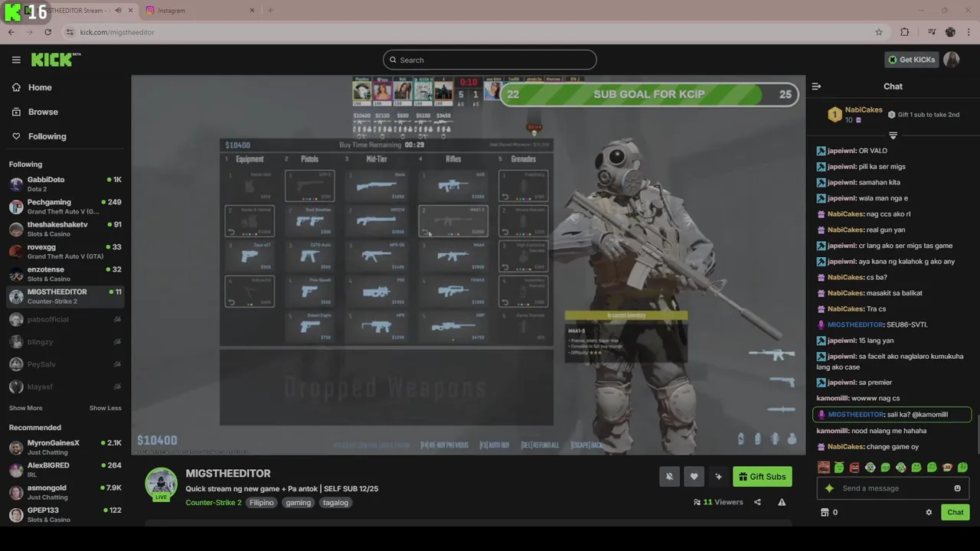Click the gaming tag
The height and width of the screenshot is (551, 980).
[x=299, y=503]
